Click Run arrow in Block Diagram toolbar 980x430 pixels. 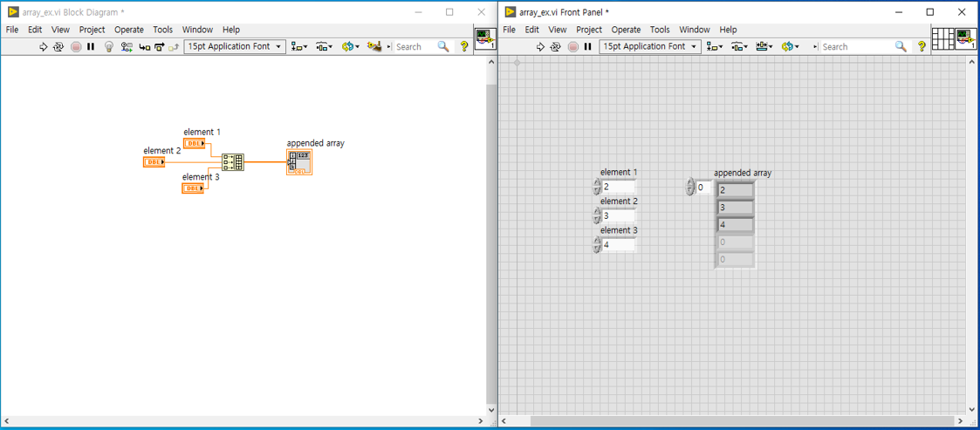coord(43,46)
